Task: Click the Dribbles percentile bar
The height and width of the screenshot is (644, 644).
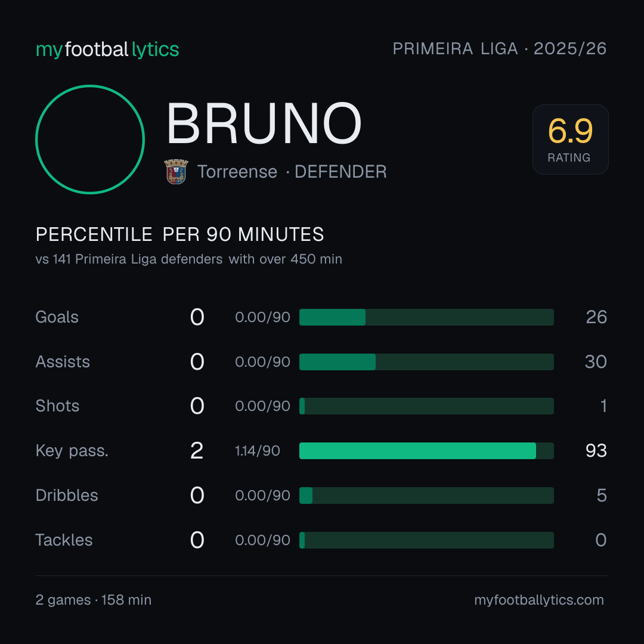Action: (x=426, y=496)
